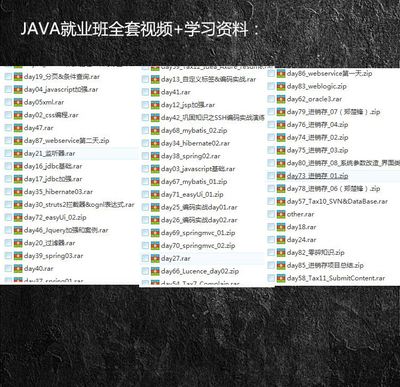Click the icon next to day72_easyUi_02.zip
The height and width of the screenshot is (387, 400).
(18, 217)
